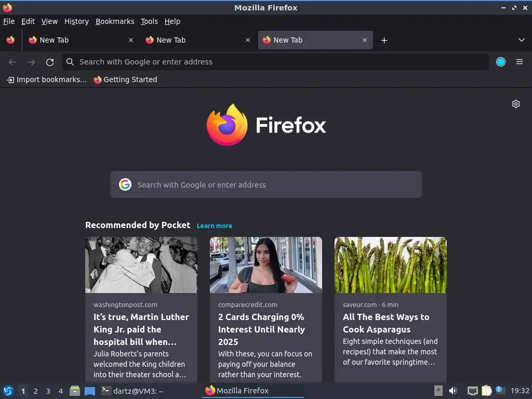Close the active third New Tab
This screenshot has width=532, height=399.
pyautogui.click(x=364, y=40)
